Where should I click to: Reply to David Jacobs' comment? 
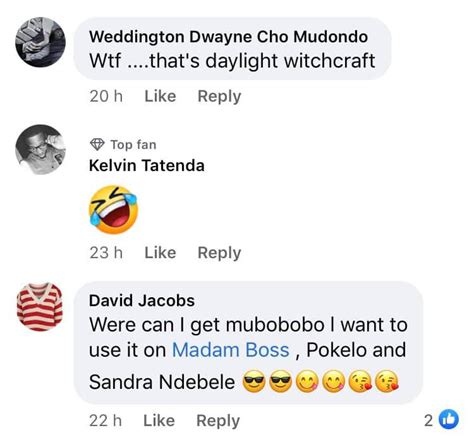point(218,421)
